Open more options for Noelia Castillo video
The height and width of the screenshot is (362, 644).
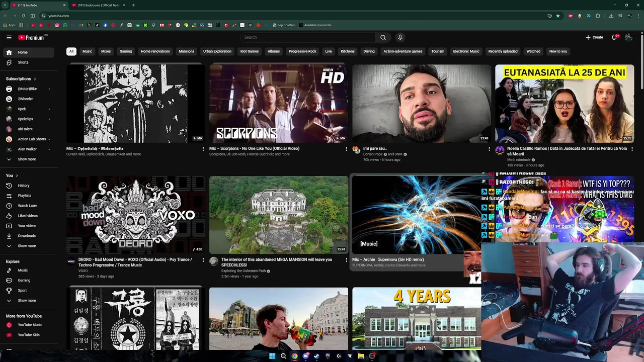click(x=632, y=149)
